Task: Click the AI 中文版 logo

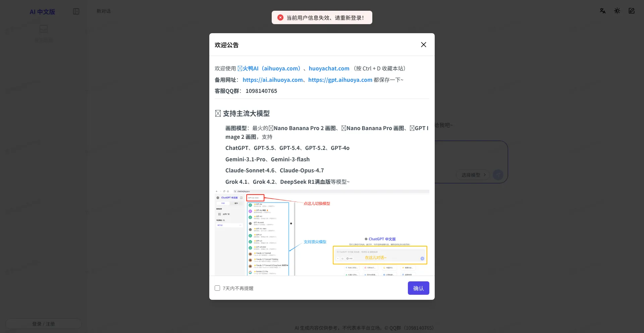Action: (x=42, y=12)
